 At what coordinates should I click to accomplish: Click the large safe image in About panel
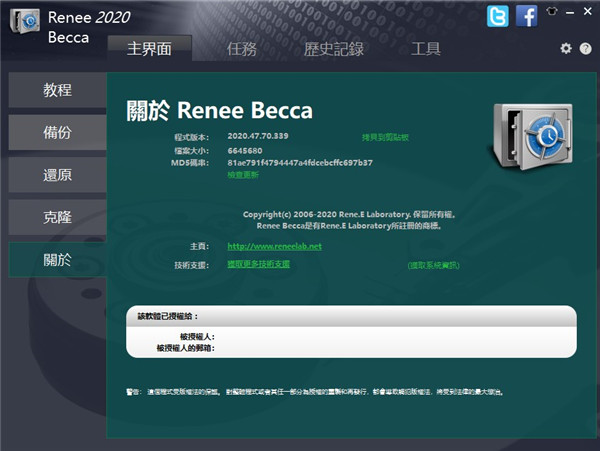tap(533, 137)
